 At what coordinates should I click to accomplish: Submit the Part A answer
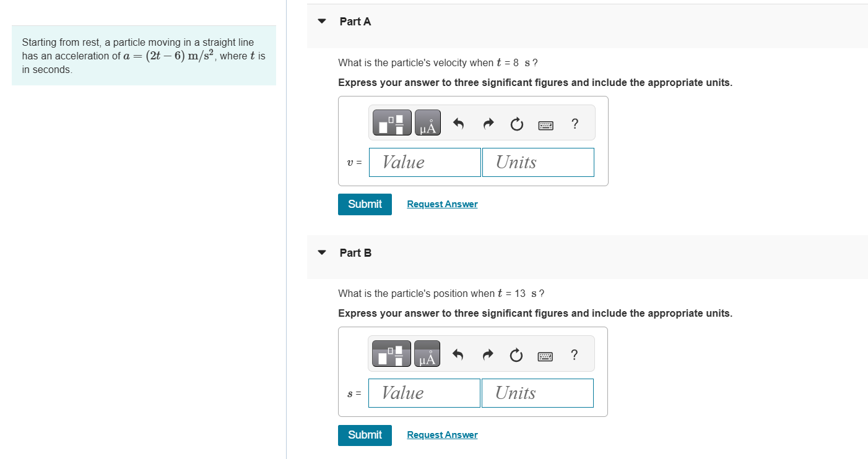(x=365, y=204)
